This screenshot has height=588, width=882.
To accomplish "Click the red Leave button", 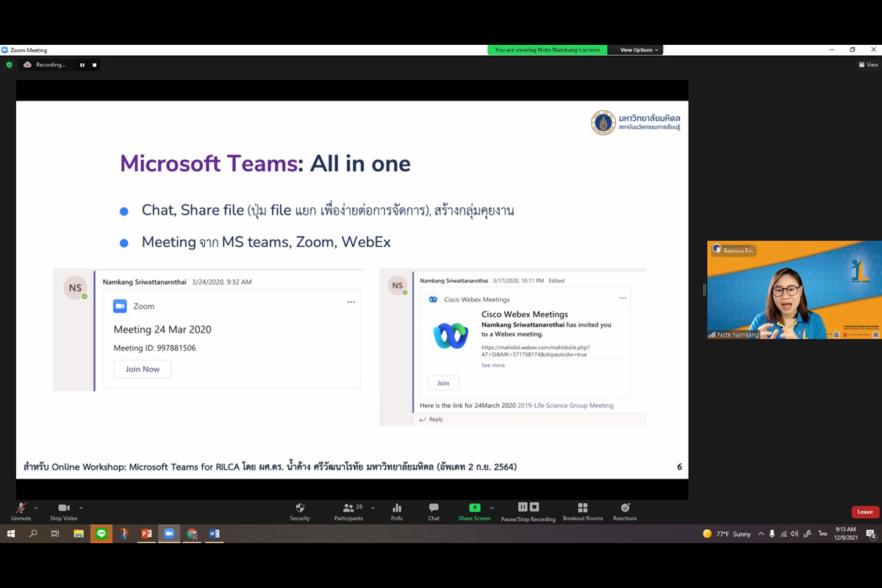I will (865, 512).
